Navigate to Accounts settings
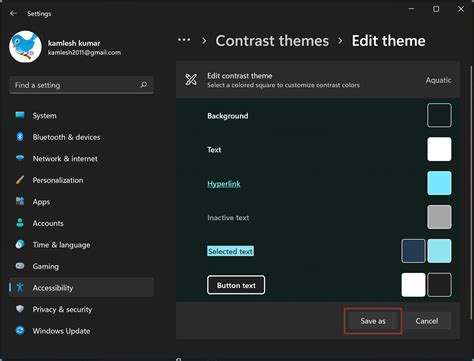The image size is (474, 361). tap(82, 223)
